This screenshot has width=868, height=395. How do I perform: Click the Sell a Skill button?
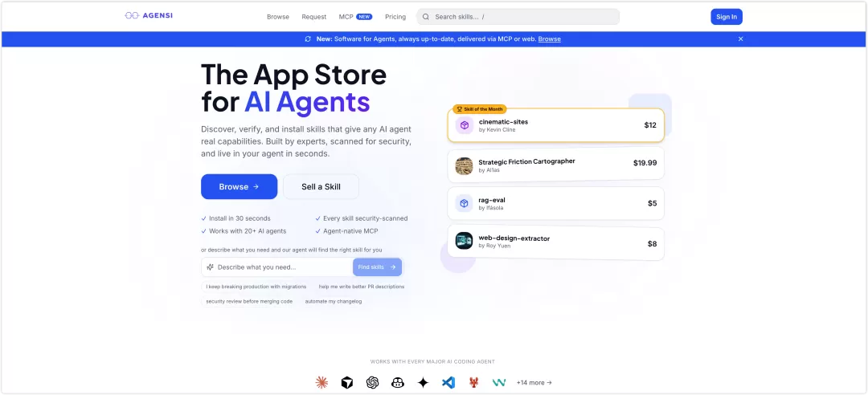321,187
